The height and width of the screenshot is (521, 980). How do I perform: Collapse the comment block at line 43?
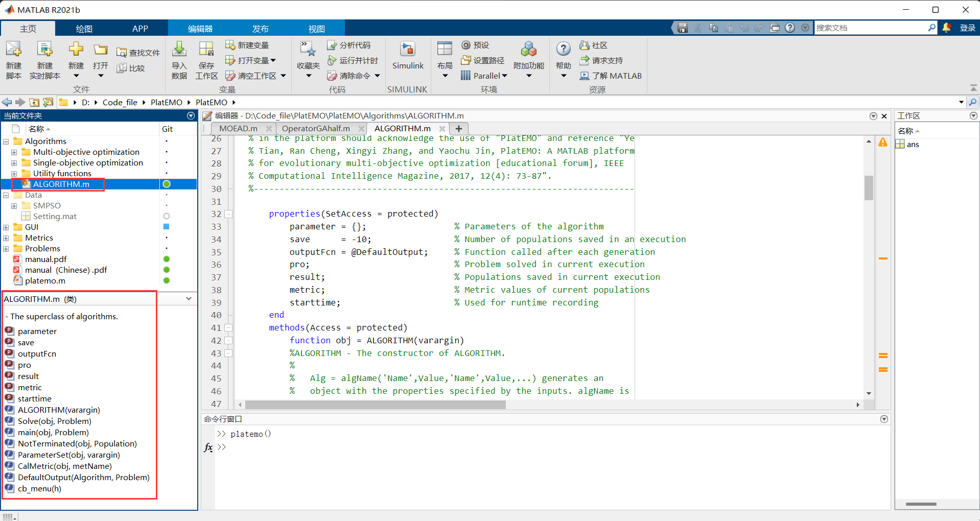pos(228,353)
